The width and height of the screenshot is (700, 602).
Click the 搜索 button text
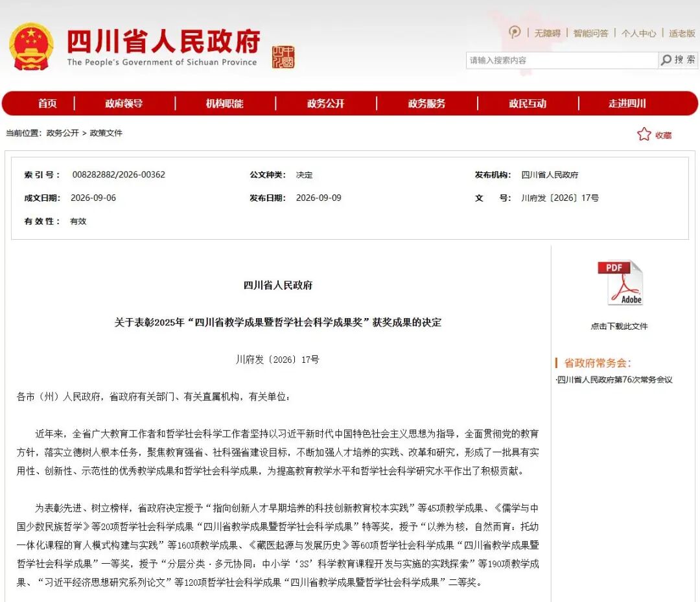click(x=684, y=60)
